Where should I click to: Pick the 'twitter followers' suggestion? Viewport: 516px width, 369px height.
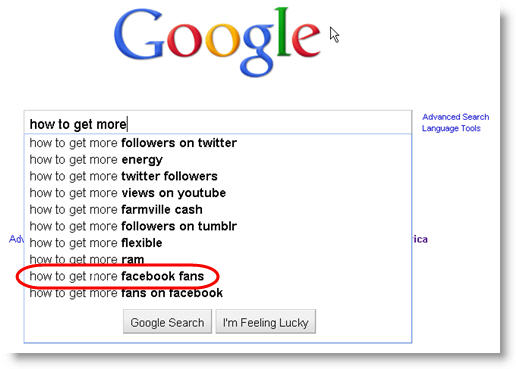coord(218,176)
